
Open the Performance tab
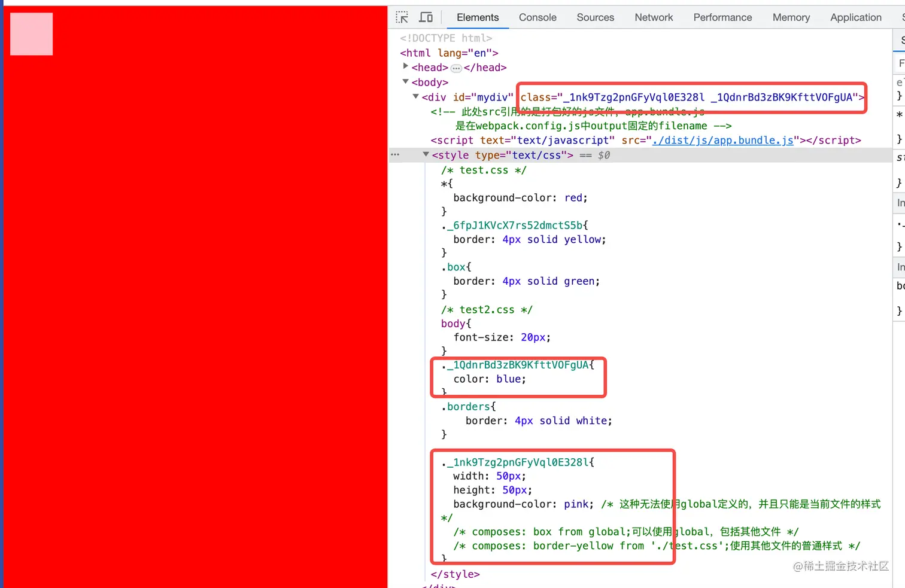pos(722,17)
